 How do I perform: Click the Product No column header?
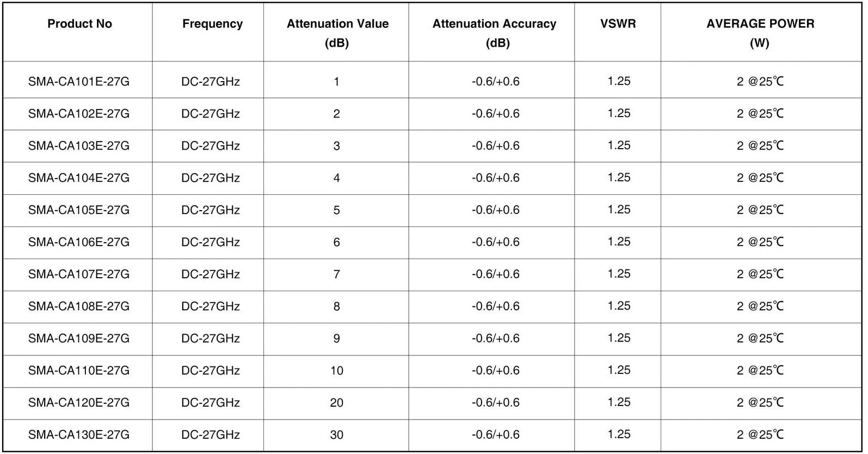point(79,24)
